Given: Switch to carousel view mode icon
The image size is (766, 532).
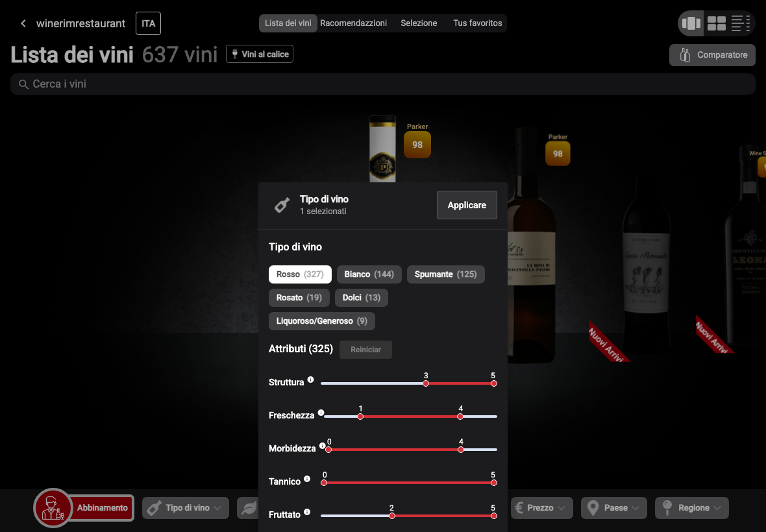Looking at the screenshot, I should [x=691, y=23].
